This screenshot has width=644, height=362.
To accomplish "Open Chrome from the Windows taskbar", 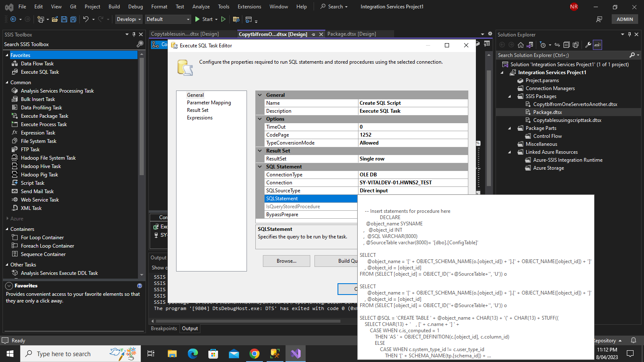I will 254,354.
